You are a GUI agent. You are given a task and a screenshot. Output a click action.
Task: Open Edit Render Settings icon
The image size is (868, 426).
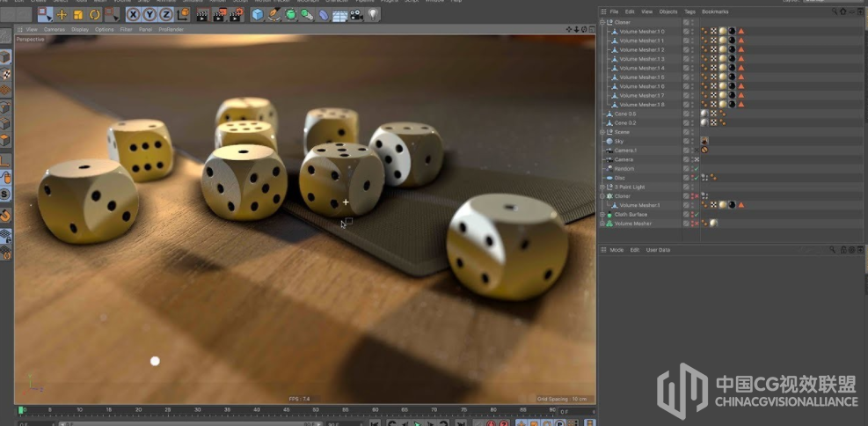pyautogui.click(x=237, y=15)
